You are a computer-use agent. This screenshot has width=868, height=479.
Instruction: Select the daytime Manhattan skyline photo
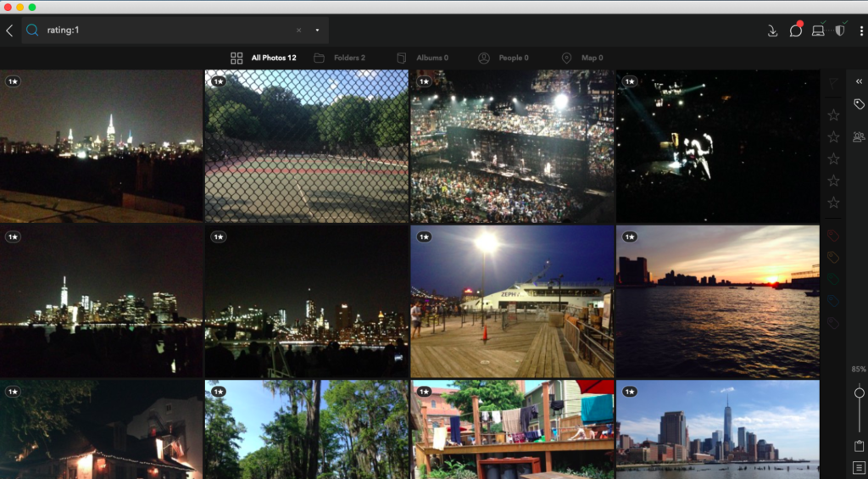[x=718, y=429]
